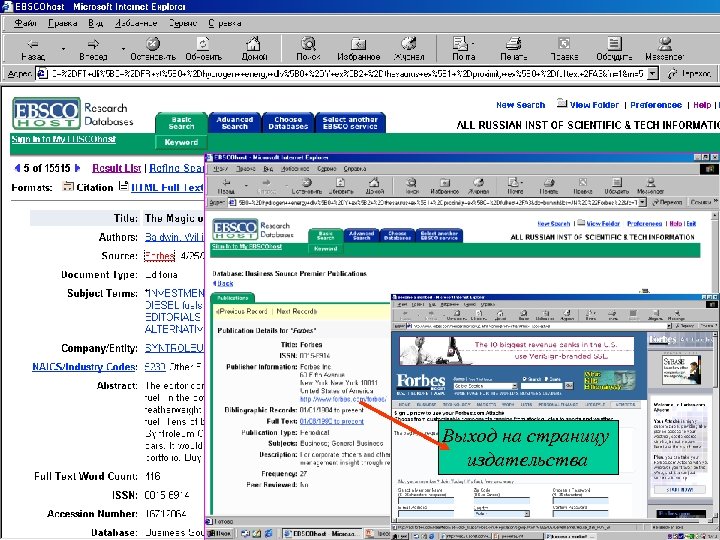Image resolution: width=720 pixels, height=540 pixels.
Task: Go to previous record with left arrow
Action: coord(17,168)
